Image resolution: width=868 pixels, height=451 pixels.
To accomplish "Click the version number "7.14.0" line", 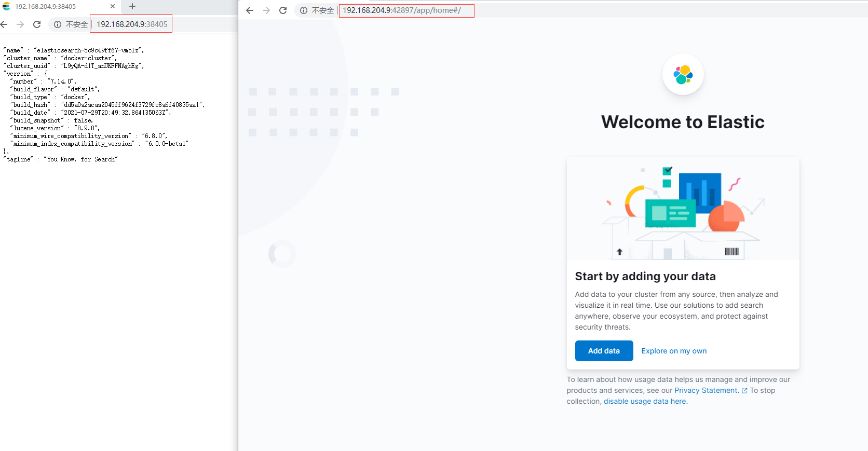I will click(44, 81).
